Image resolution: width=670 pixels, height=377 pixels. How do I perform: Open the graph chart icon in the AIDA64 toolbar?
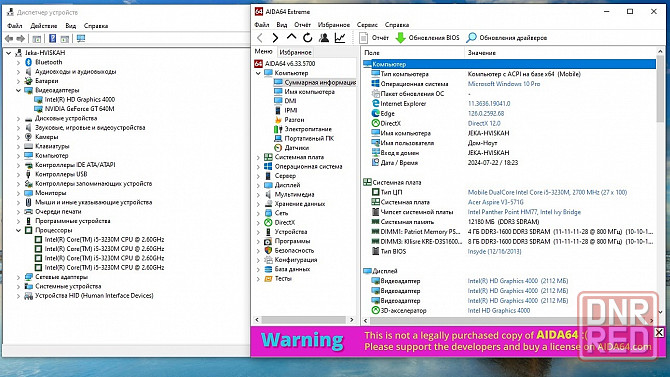tap(340, 38)
